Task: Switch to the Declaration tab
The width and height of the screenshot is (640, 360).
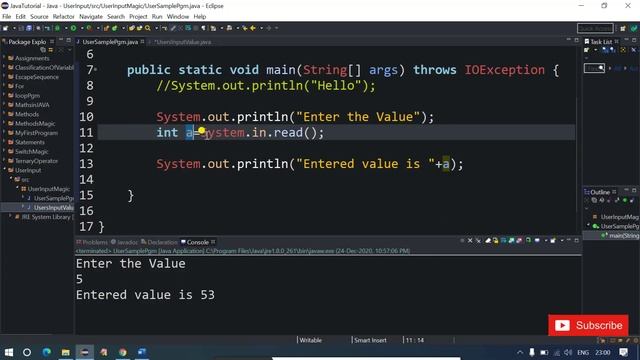Action: tap(160, 242)
